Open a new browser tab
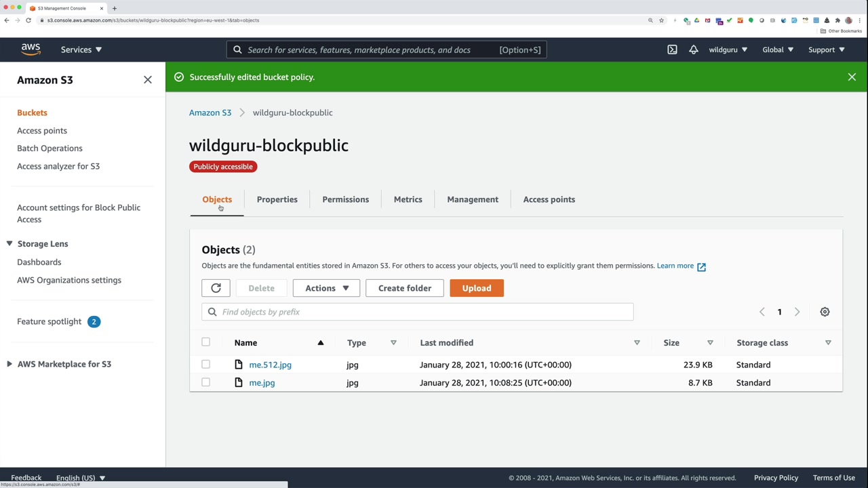 pyautogui.click(x=114, y=8)
